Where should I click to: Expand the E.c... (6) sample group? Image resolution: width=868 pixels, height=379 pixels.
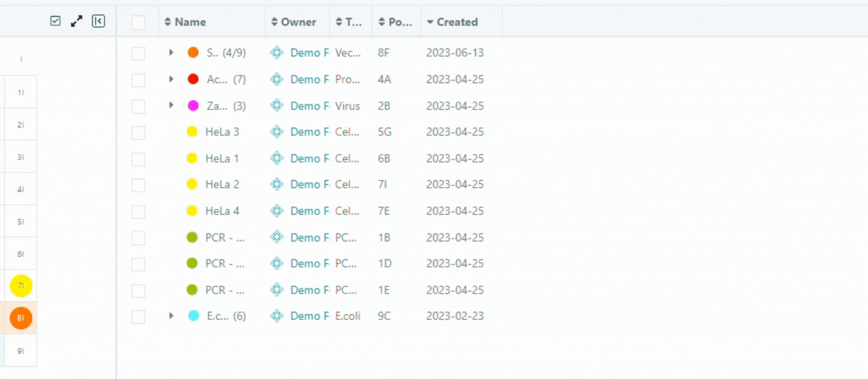click(171, 316)
